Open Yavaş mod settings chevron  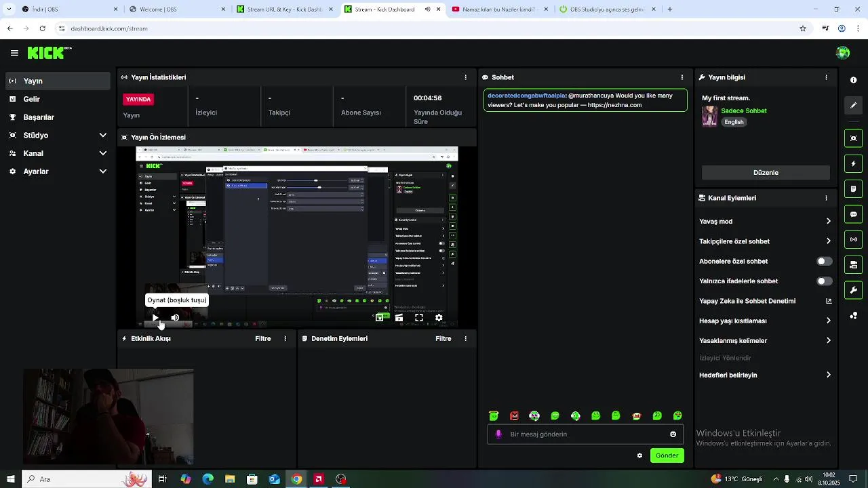pyautogui.click(x=828, y=221)
